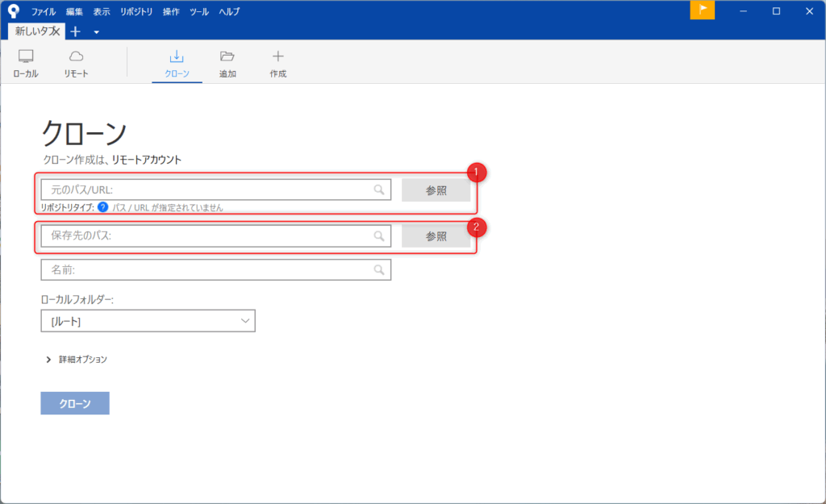Open the ファイル menu

click(x=44, y=12)
